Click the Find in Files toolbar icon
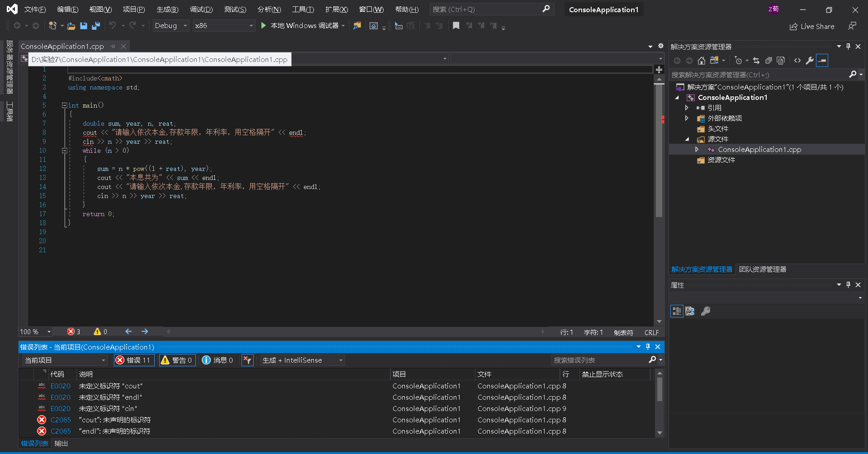Image resolution: width=868 pixels, height=454 pixels. [x=357, y=26]
